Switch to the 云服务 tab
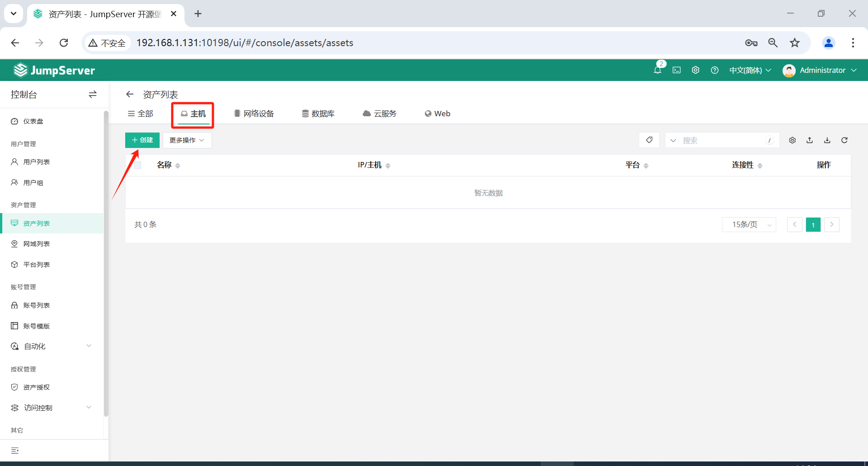Image resolution: width=868 pixels, height=466 pixels. 380,114
